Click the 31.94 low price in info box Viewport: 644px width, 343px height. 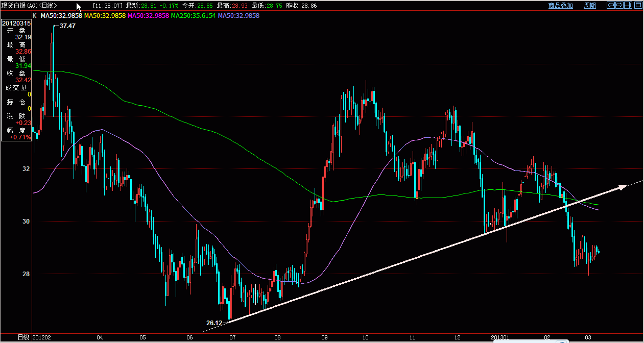point(23,66)
